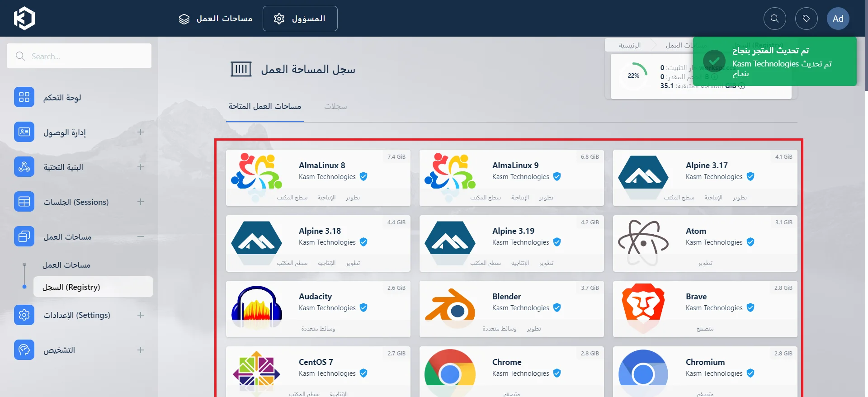Expand the Sessions menu plus sign
This screenshot has height=397, width=868.
[x=141, y=202]
